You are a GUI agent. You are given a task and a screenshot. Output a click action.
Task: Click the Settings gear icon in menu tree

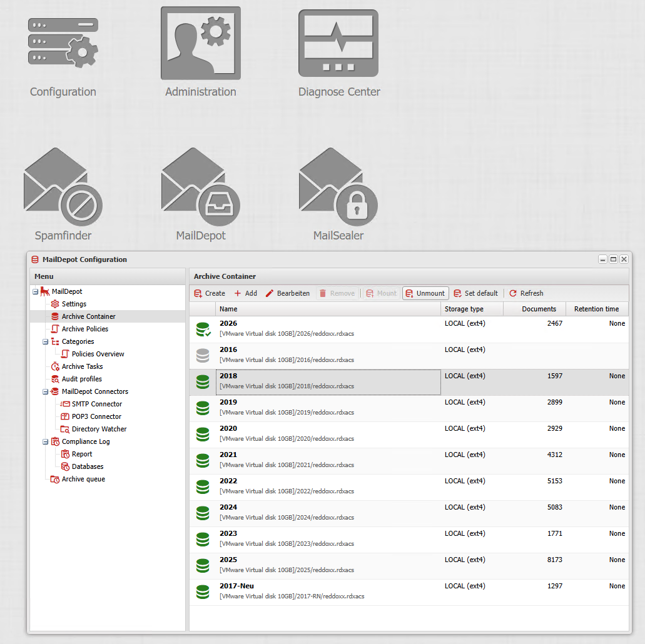[54, 304]
